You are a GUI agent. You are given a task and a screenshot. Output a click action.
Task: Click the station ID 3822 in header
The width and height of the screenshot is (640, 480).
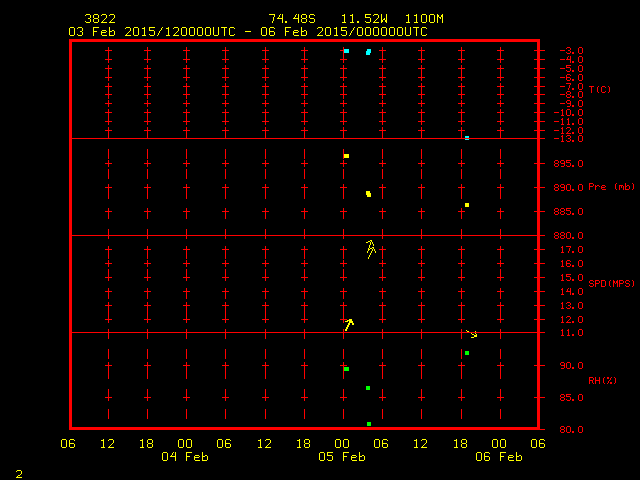pos(98,19)
